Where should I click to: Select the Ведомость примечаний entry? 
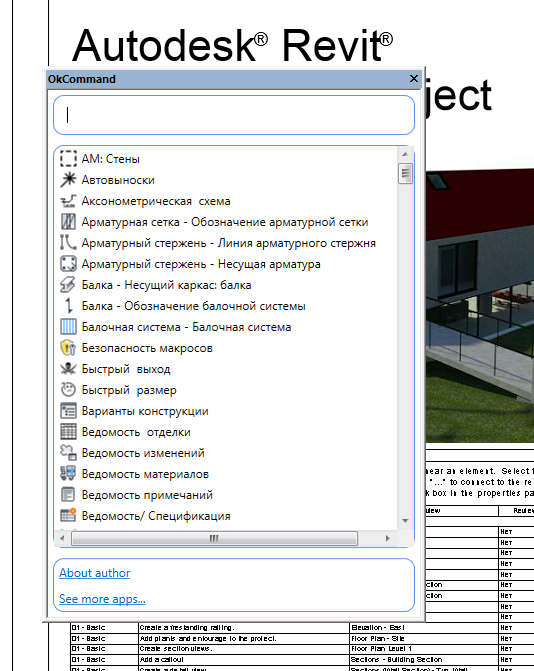coord(147,494)
